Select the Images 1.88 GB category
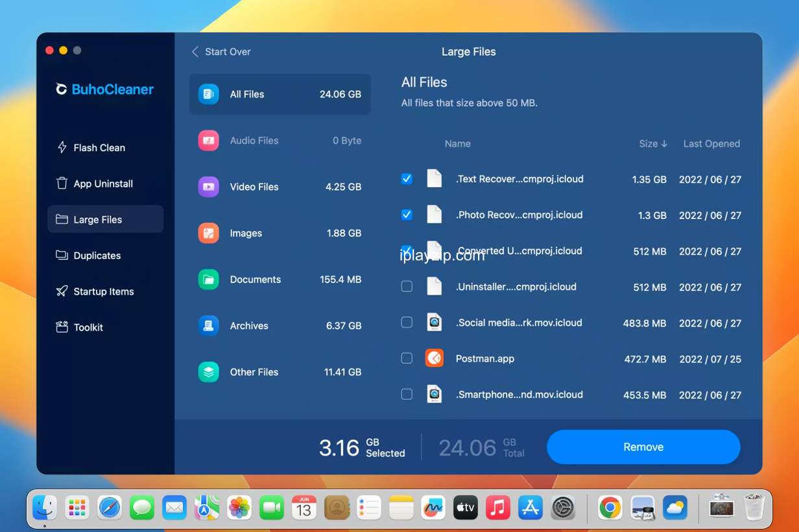This screenshot has height=532, width=799. pos(280,233)
